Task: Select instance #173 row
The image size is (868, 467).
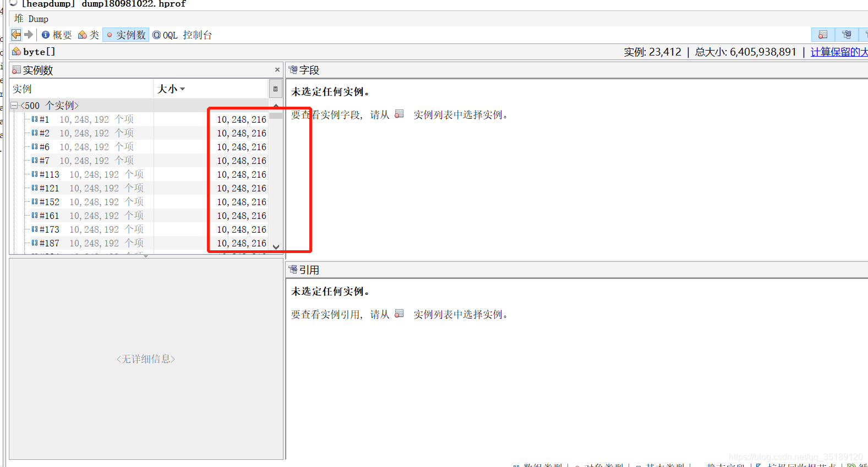Action: (x=139, y=229)
